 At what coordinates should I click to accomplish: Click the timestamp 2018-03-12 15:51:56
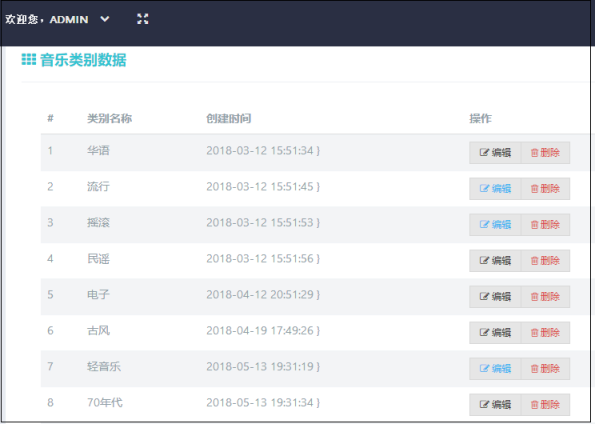[260, 258]
